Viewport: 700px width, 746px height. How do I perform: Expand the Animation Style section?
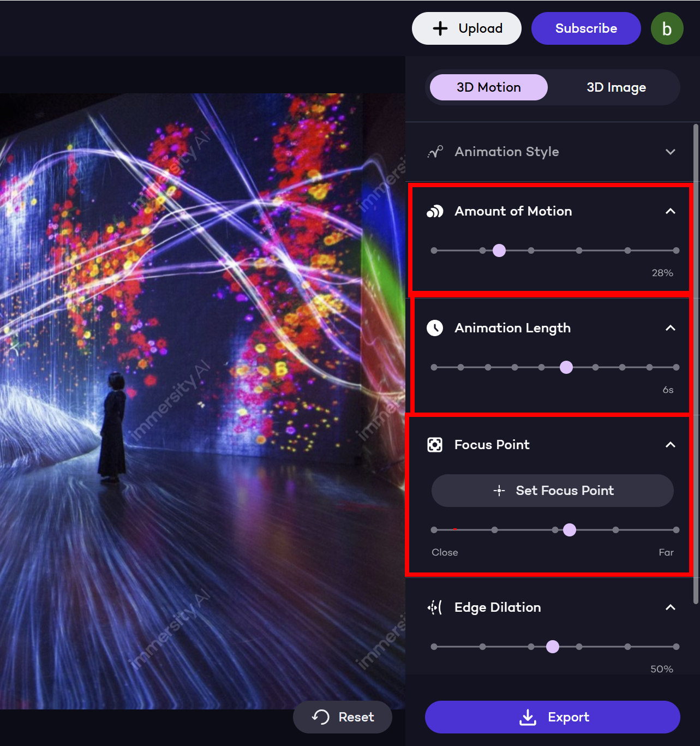click(x=671, y=152)
